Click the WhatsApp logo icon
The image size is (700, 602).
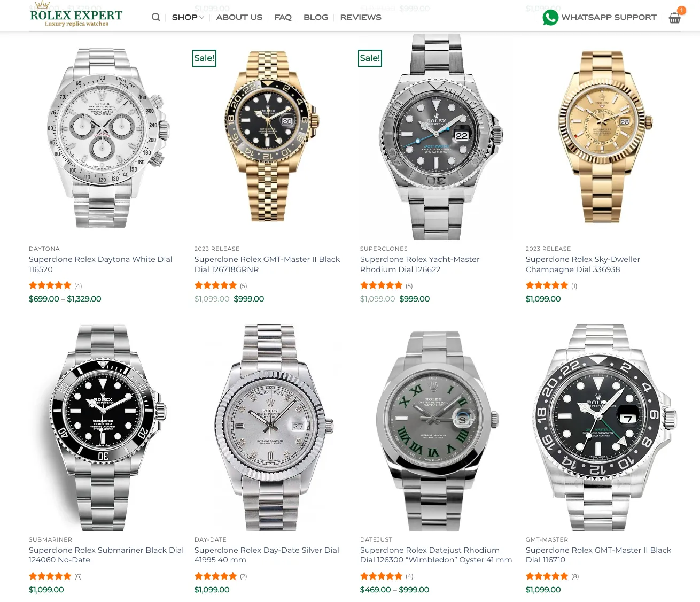(550, 18)
